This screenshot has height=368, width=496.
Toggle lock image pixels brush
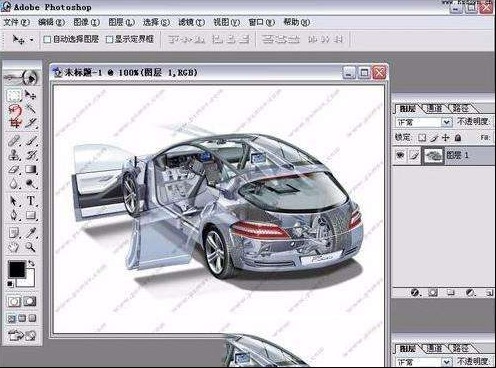(x=434, y=137)
